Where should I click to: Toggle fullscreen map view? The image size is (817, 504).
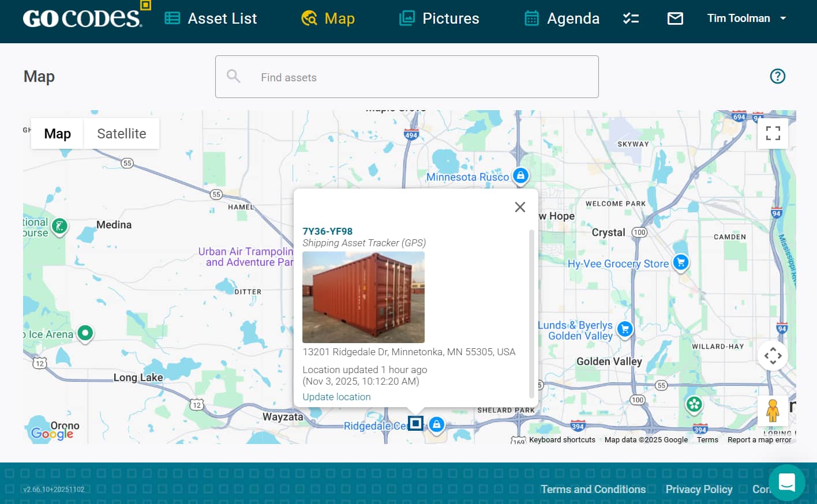click(773, 133)
